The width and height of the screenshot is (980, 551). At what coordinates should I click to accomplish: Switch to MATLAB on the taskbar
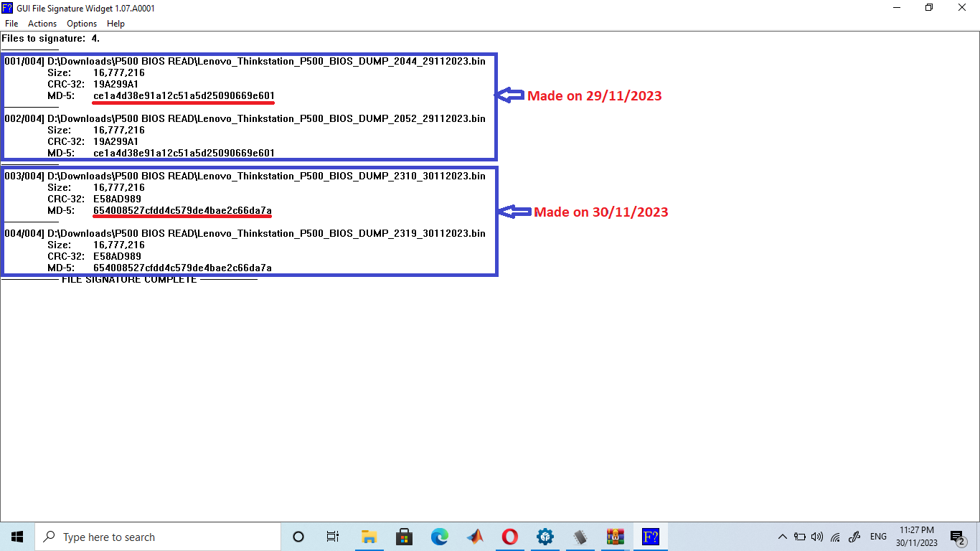pyautogui.click(x=474, y=537)
